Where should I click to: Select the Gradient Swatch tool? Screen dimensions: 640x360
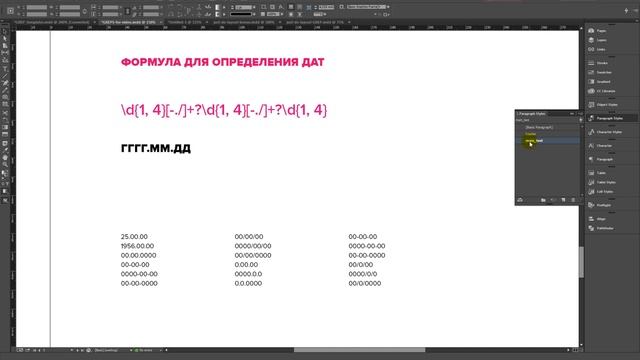(5, 127)
